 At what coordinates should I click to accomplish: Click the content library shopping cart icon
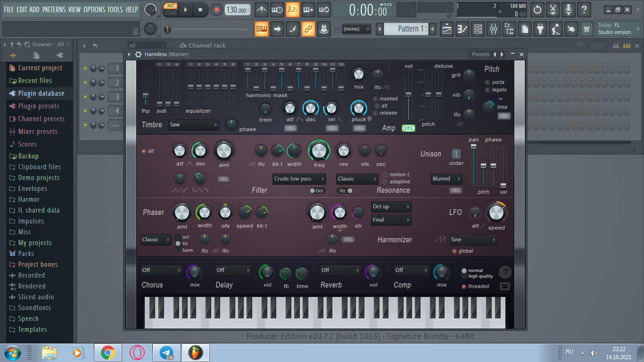588,29
